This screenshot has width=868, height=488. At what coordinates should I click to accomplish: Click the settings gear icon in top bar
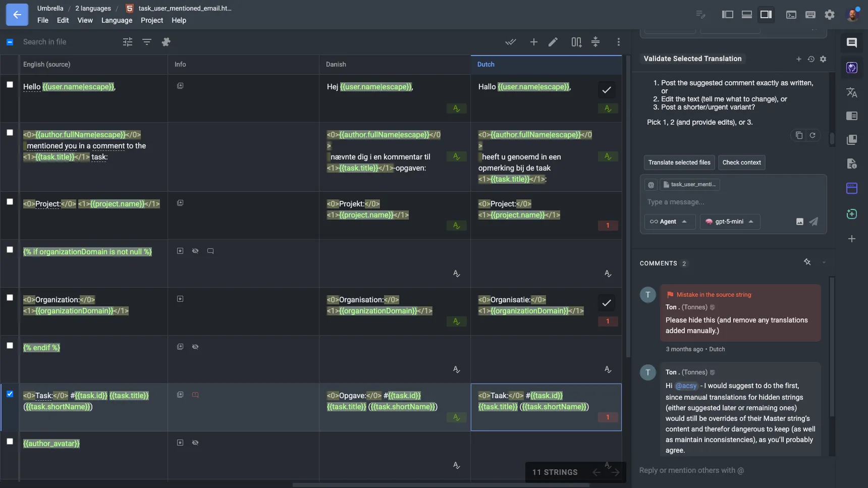830,15
